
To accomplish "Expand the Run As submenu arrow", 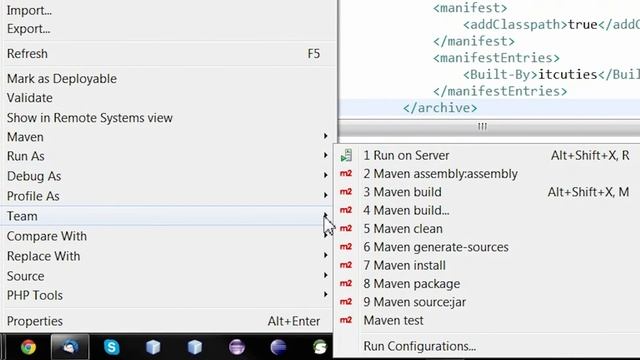I will [325, 156].
